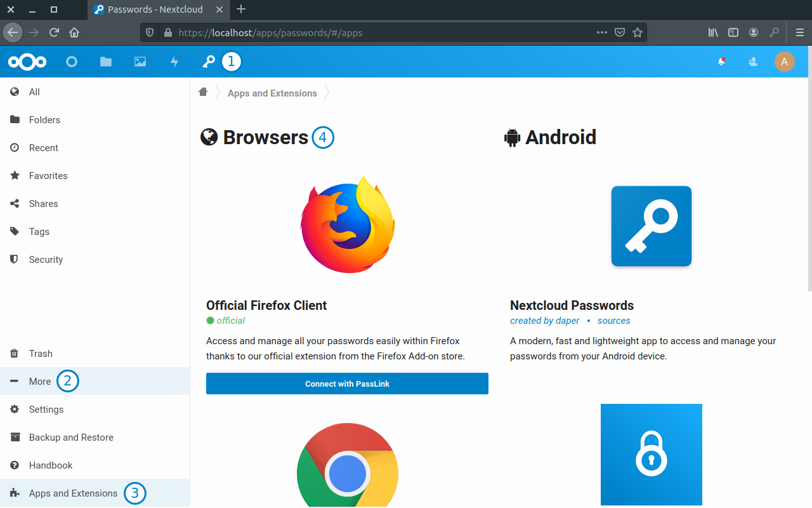Open the Handbook
The height and width of the screenshot is (508, 812).
point(95,465)
